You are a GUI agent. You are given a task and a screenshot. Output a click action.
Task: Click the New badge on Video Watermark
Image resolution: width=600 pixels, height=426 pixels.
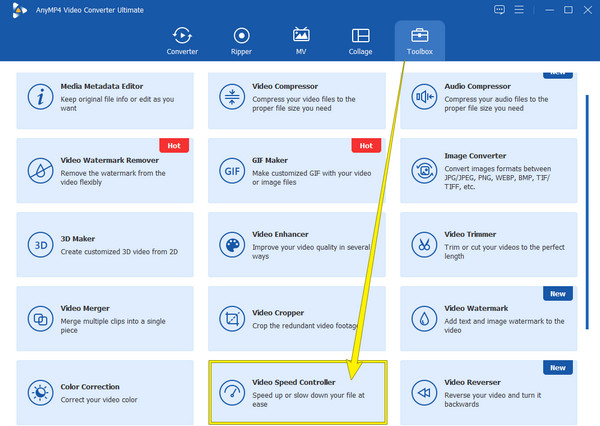coord(558,294)
